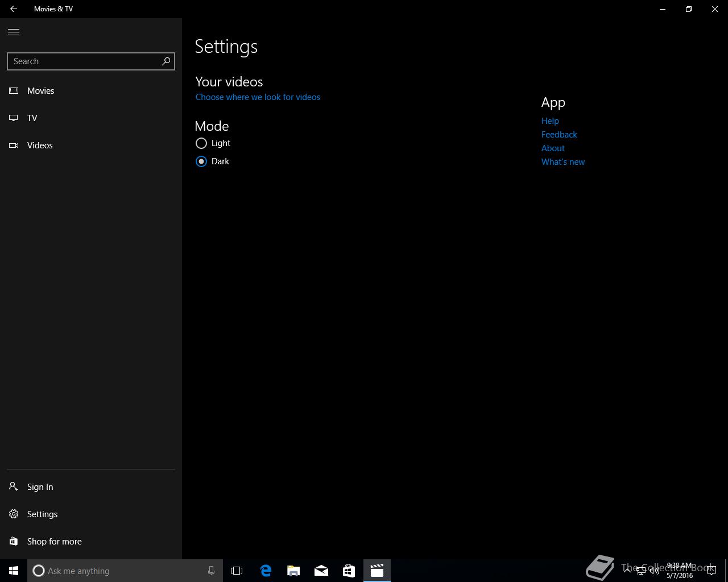Screen dimensions: 728x582
Task: Launch Microsoft Edge from taskbar
Action: pyautogui.click(x=266, y=571)
